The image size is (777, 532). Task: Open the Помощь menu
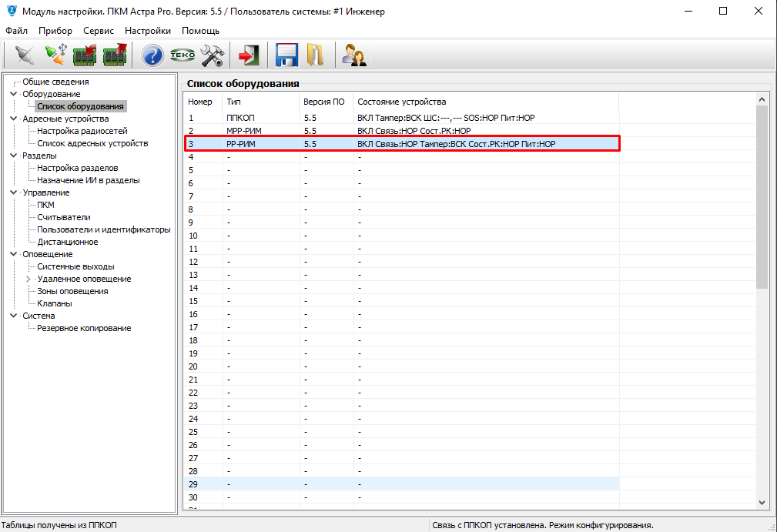point(201,31)
